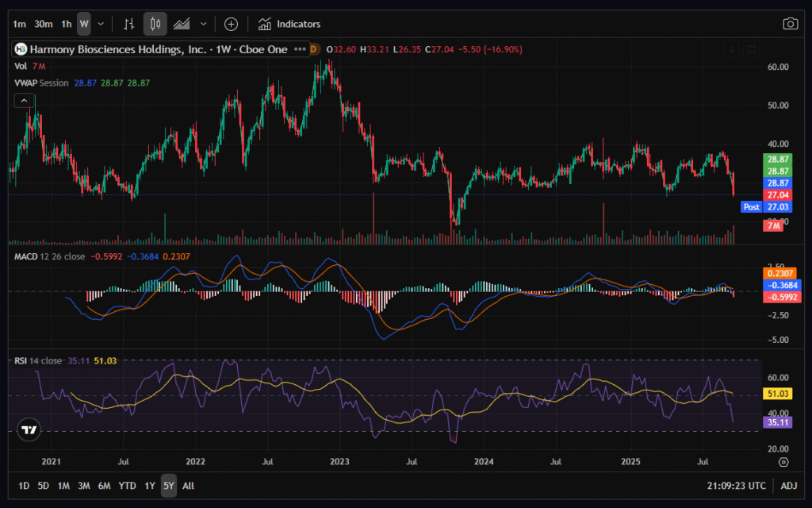Open the three-dots menu beside symbol name
Screen dimensions: 812x508
pyautogui.click(x=300, y=49)
